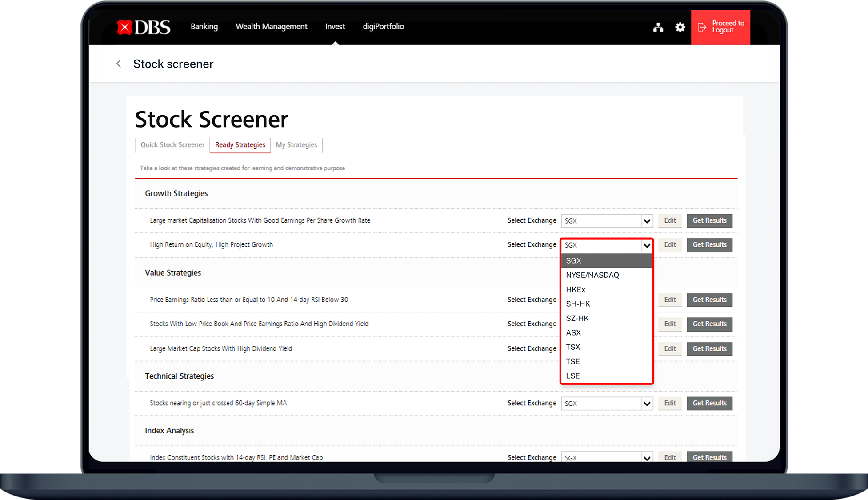Click the DBS logo

click(x=143, y=27)
